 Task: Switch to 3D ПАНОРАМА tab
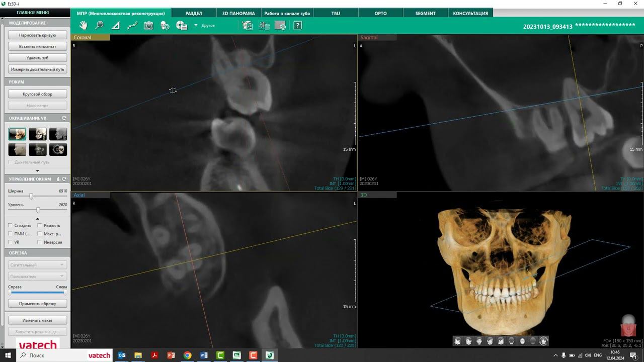coord(238,13)
